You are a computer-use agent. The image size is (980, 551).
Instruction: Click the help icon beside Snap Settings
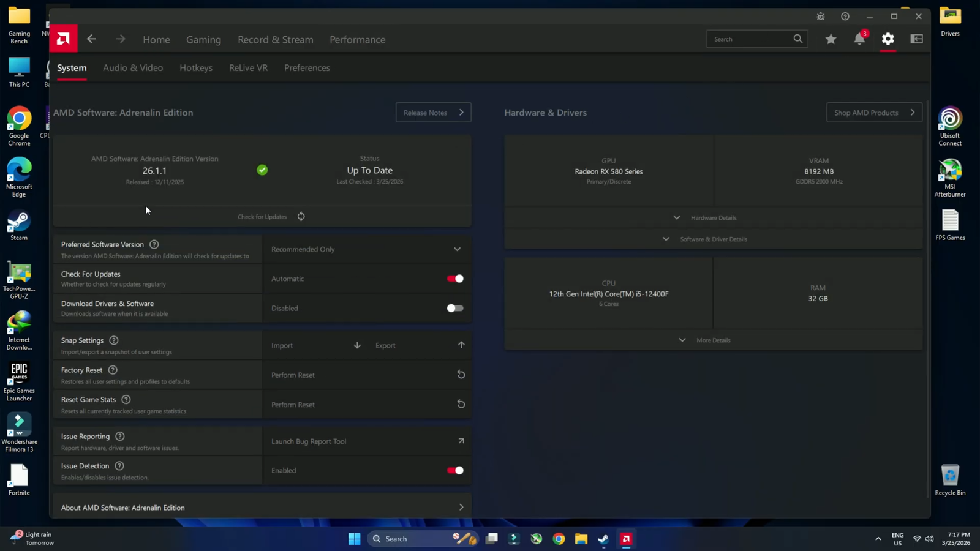point(114,340)
